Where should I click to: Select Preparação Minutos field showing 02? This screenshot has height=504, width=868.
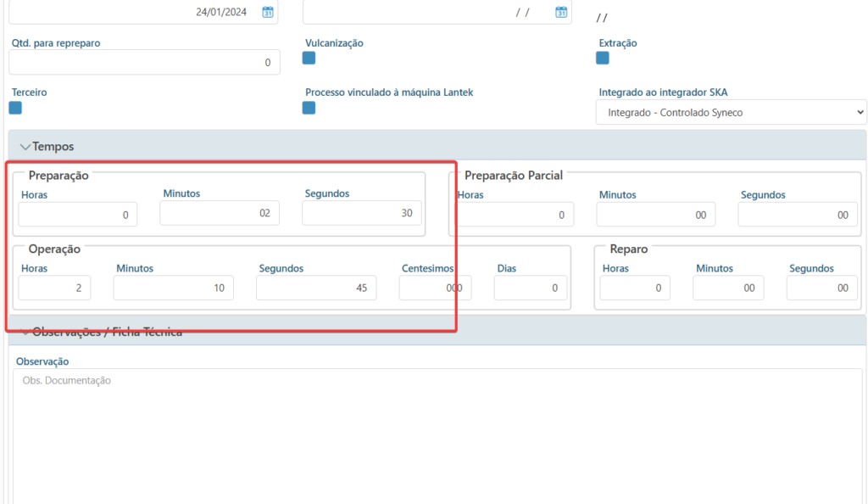tap(220, 213)
